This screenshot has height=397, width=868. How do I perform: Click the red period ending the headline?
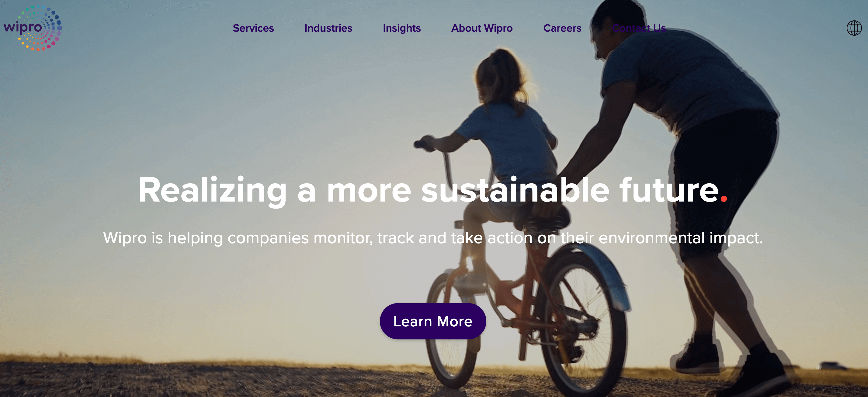[724, 199]
